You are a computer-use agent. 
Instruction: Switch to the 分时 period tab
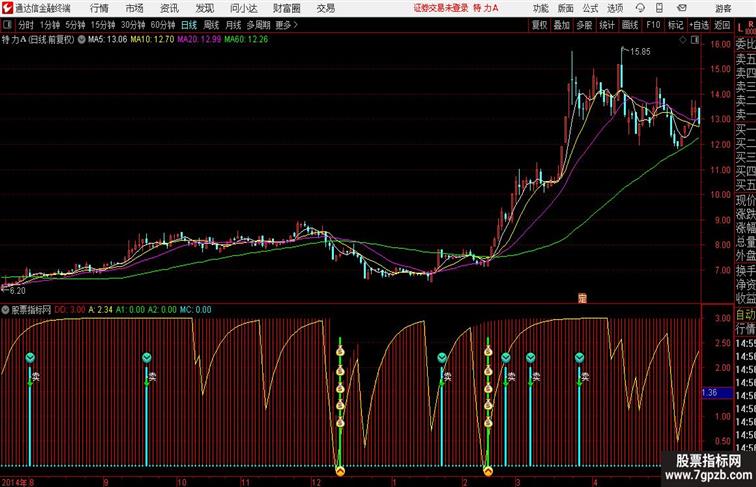(26, 25)
